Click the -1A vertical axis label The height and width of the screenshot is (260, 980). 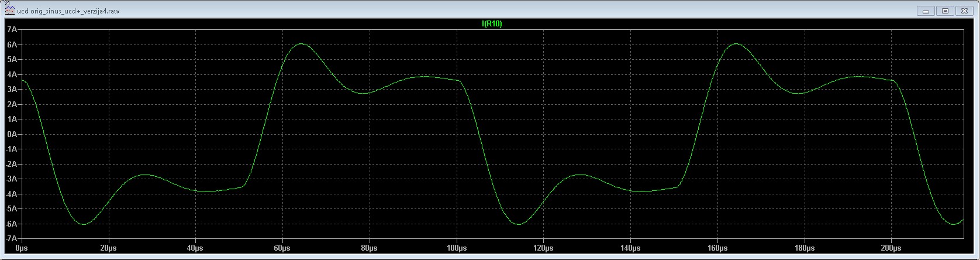tap(10, 149)
